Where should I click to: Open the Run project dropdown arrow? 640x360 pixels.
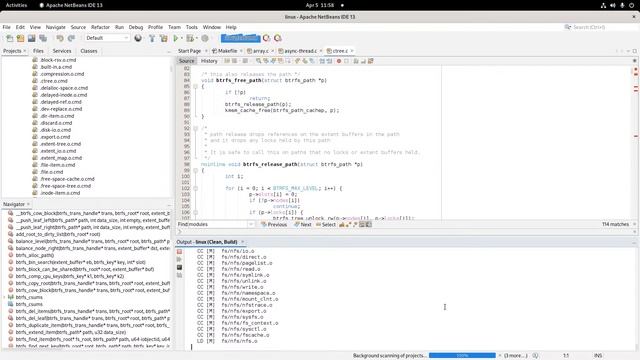(182, 38)
